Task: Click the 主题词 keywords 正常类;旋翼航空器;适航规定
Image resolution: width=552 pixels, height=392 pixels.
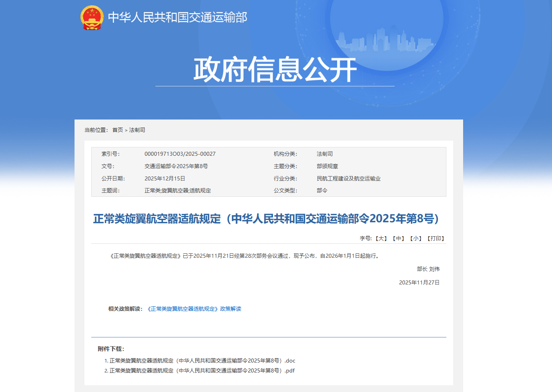Action: coord(178,190)
